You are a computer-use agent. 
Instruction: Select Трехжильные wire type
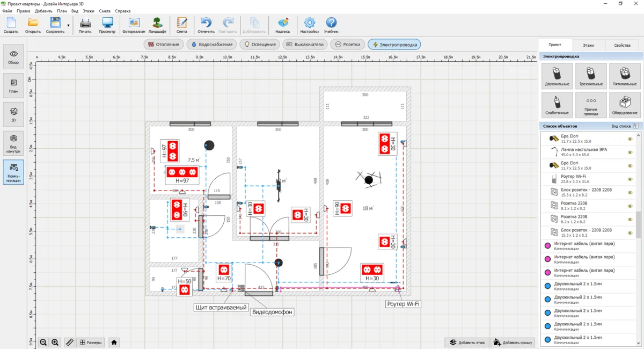pyautogui.click(x=591, y=76)
